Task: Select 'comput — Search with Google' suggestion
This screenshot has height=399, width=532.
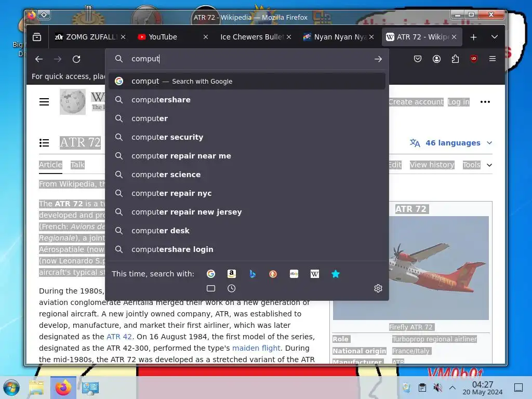Action: coord(247,81)
